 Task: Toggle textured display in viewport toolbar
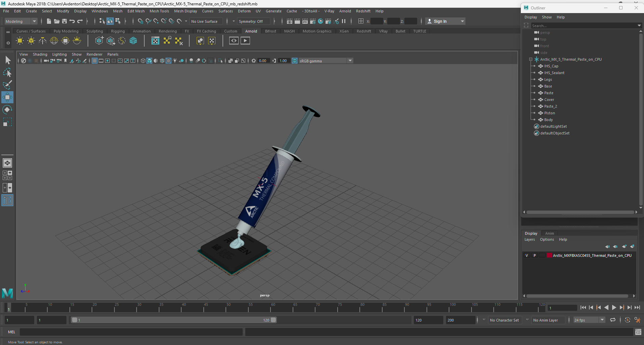pos(168,61)
